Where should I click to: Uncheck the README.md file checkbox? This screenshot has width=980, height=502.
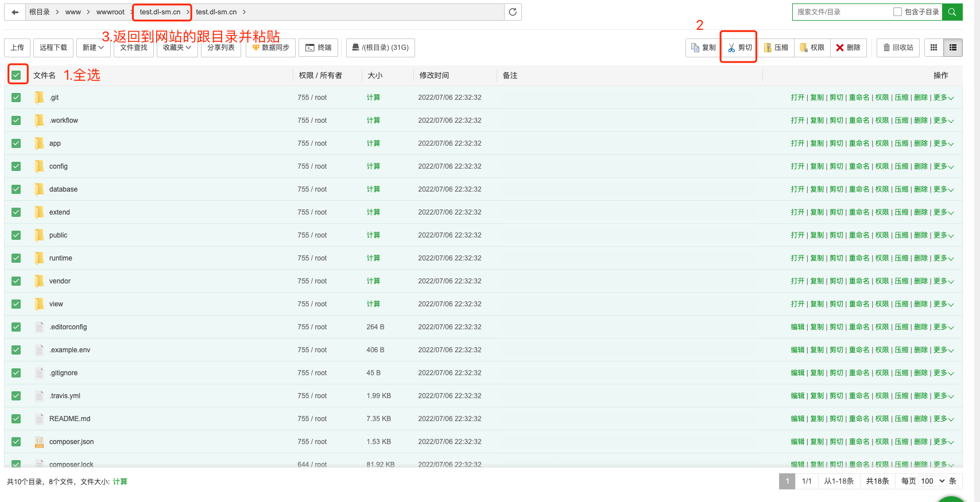(x=16, y=419)
